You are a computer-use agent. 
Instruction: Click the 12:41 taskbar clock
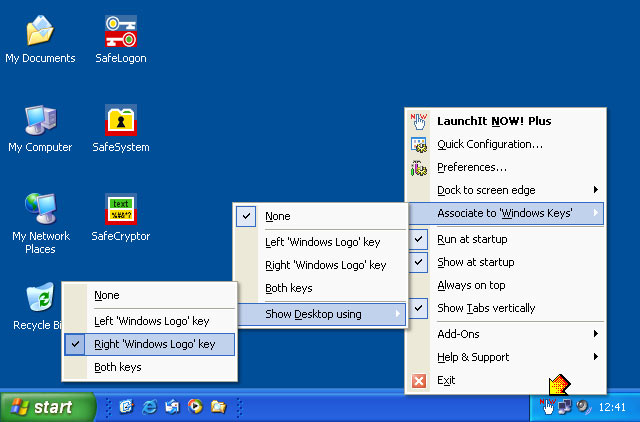[612, 407]
